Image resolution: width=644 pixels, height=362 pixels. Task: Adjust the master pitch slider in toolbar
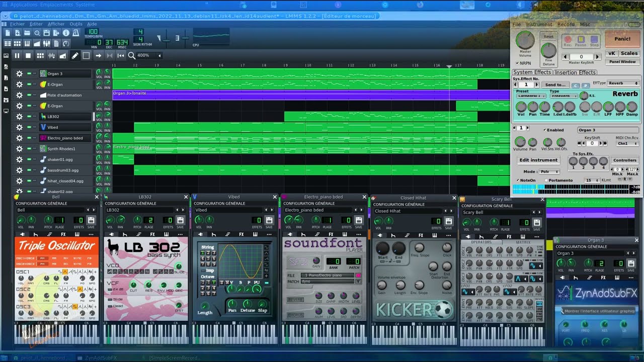click(185, 38)
